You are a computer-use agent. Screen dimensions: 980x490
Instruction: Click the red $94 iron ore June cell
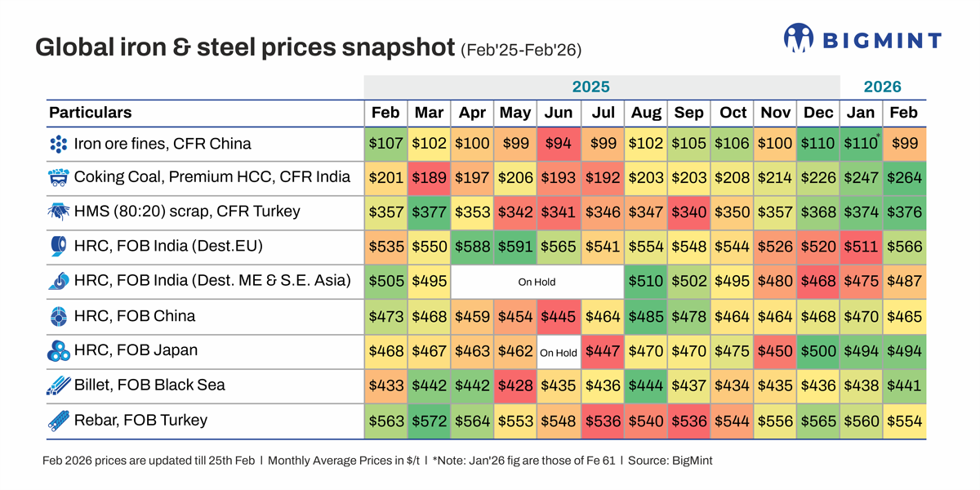pos(558,144)
